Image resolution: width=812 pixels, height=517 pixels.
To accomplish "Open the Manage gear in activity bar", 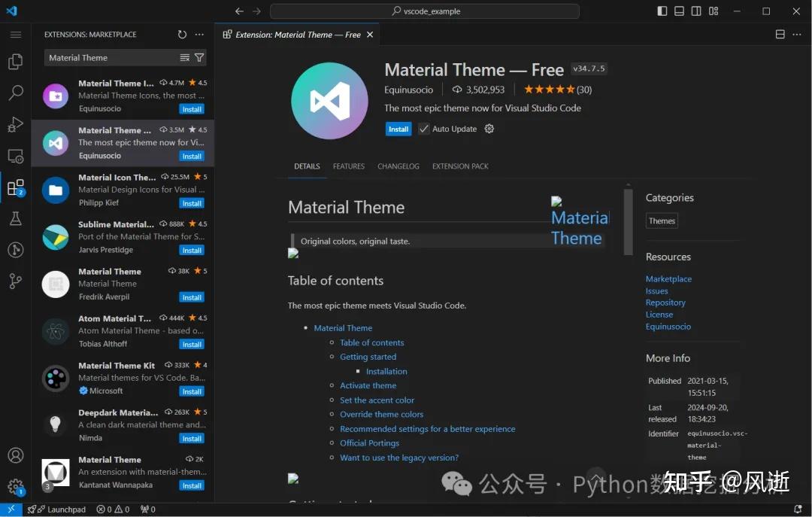I will (16, 487).
